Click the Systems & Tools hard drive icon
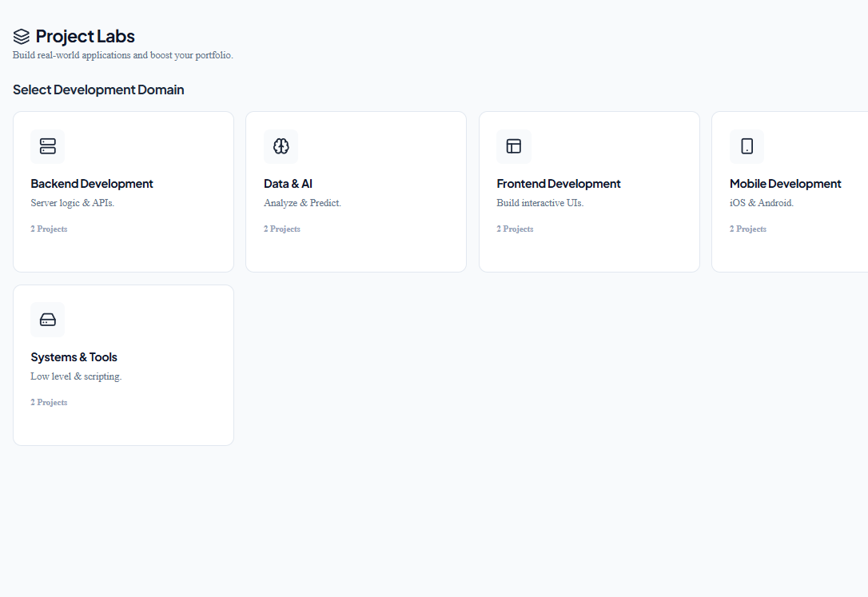The height and width of the screenshot is (597, 868). 48,320
